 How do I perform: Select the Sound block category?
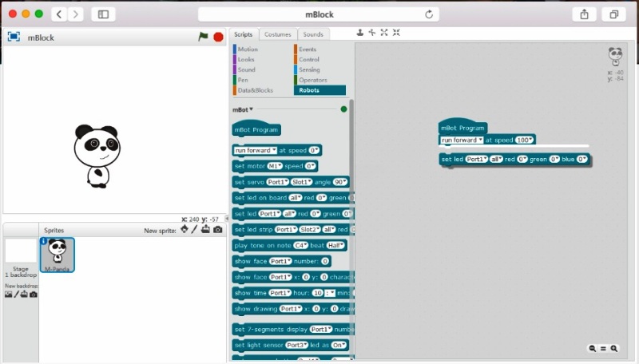(x=247, y=70)
